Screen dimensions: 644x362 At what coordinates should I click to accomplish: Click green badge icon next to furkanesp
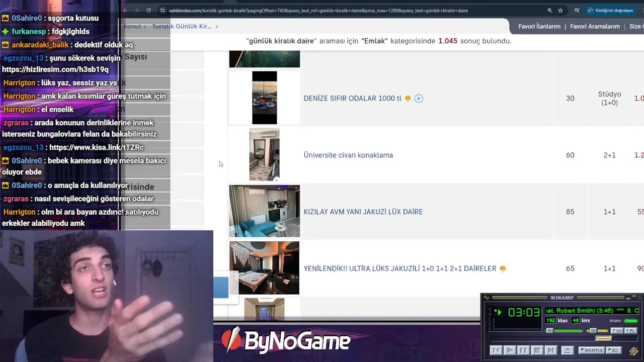pos(6,31)
